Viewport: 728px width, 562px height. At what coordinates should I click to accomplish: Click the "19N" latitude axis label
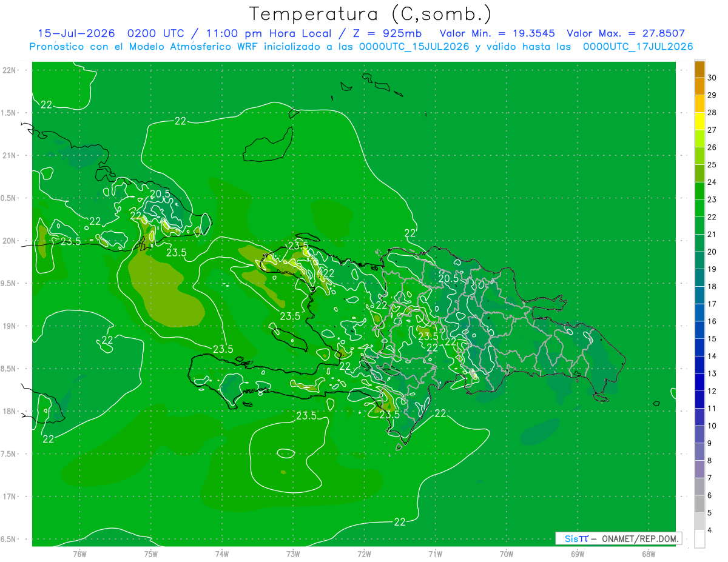pos(8,326)
